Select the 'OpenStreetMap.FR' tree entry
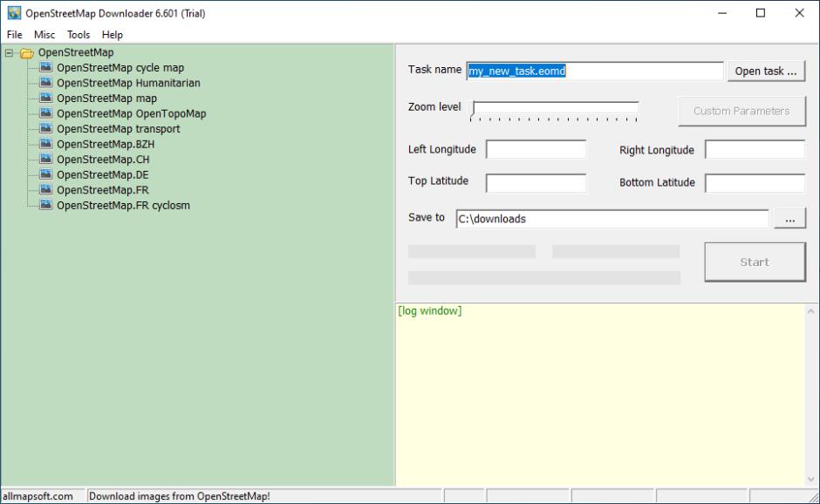820x504 pixels. click(x=103, y=190)
